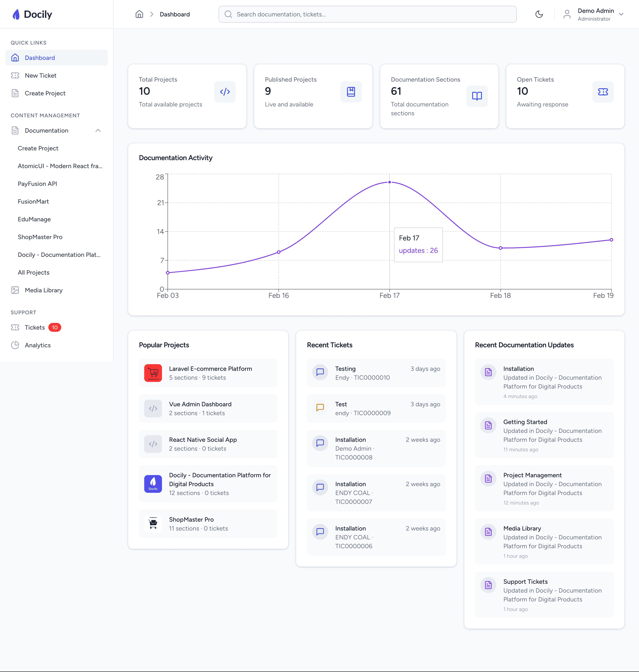Click the Open Tickets ticket icon
The width and height of the screenshot is (639, 672).
pyautogui.click(x=603, y=92)
